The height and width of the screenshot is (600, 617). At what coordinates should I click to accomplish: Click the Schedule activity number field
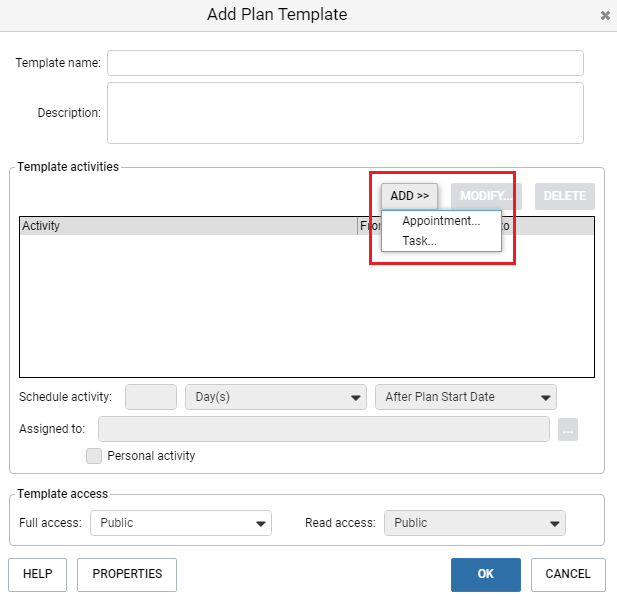coord(151,397)
